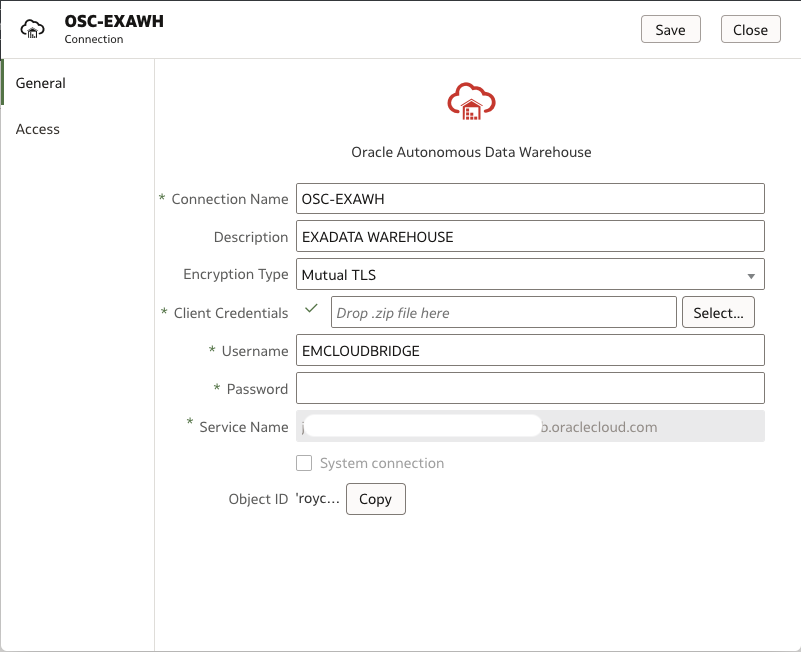The height and width of the screenshot is (652, 801).
Task: Click the System connection label text
Action: [x=382, y=463]
